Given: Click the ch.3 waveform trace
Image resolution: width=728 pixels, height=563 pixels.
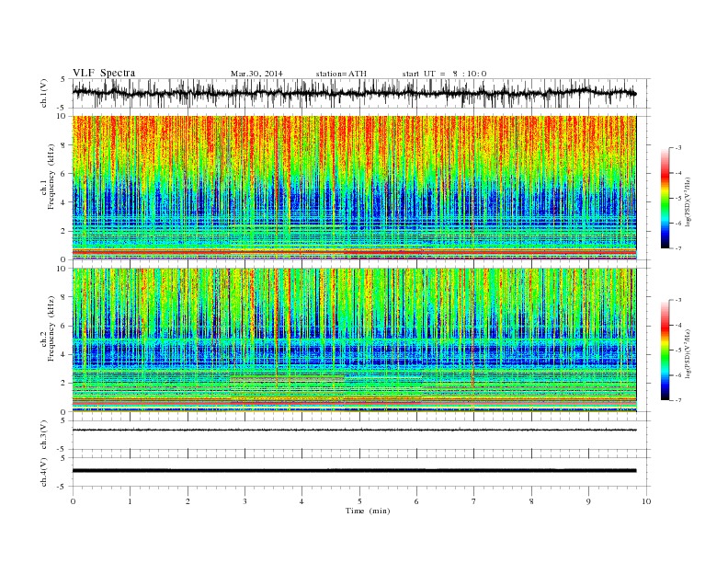Looking at the screenshot, I should (x=354, y=430).
